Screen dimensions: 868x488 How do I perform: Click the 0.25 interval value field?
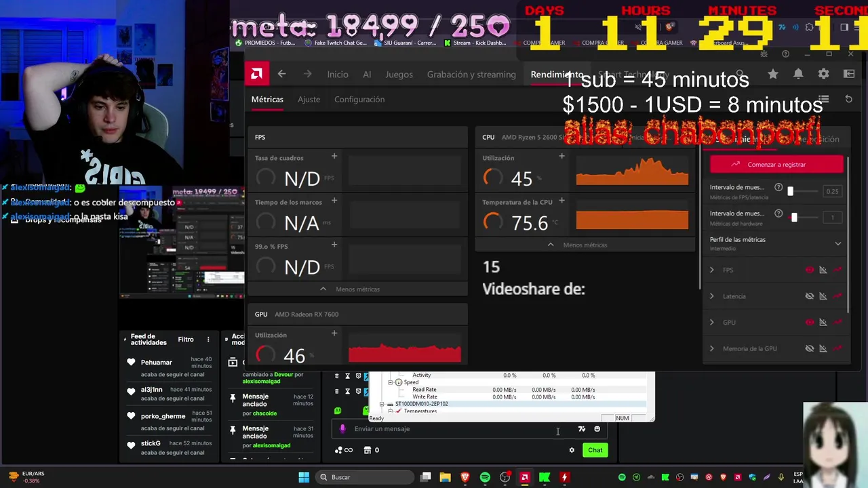coord(832,191)
